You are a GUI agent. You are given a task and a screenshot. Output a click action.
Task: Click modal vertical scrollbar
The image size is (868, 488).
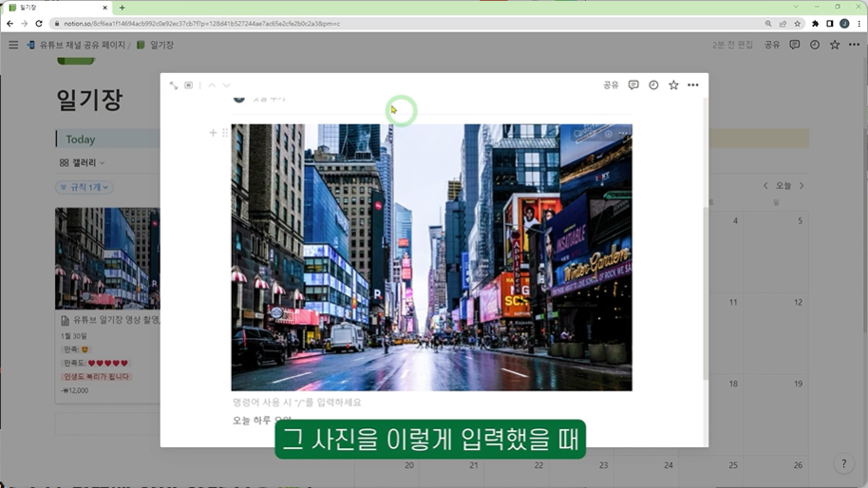point(706,293)
